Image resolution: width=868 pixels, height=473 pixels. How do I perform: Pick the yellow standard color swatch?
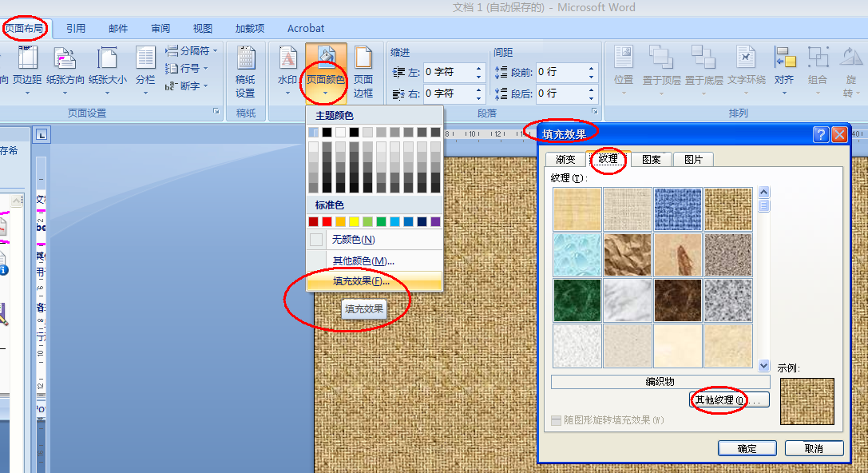[355, 221]
